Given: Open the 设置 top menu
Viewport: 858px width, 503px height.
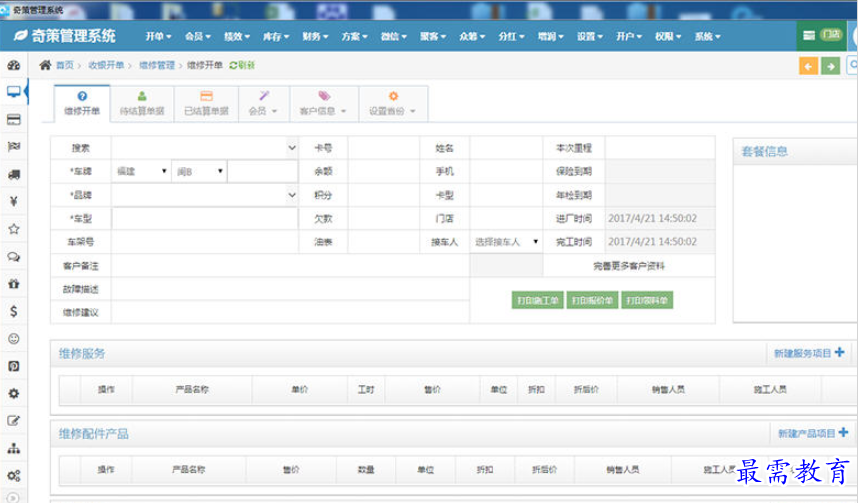Looking at the screenshot, I should point(590,36).
